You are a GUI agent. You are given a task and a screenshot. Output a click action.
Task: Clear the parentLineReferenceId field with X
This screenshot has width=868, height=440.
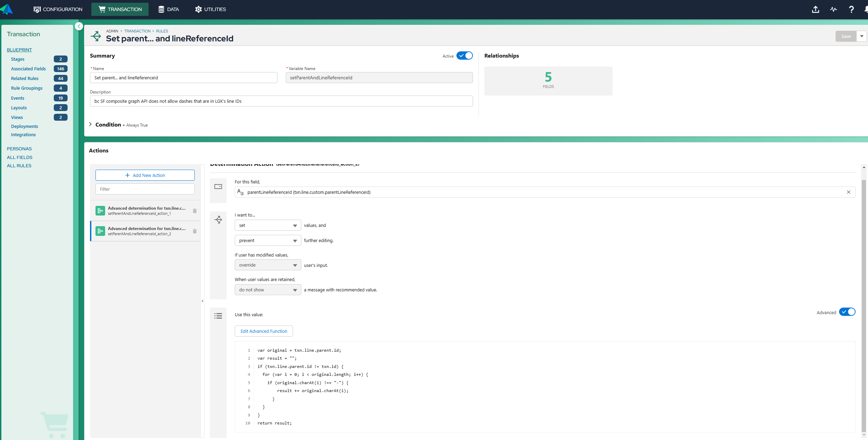849,192
